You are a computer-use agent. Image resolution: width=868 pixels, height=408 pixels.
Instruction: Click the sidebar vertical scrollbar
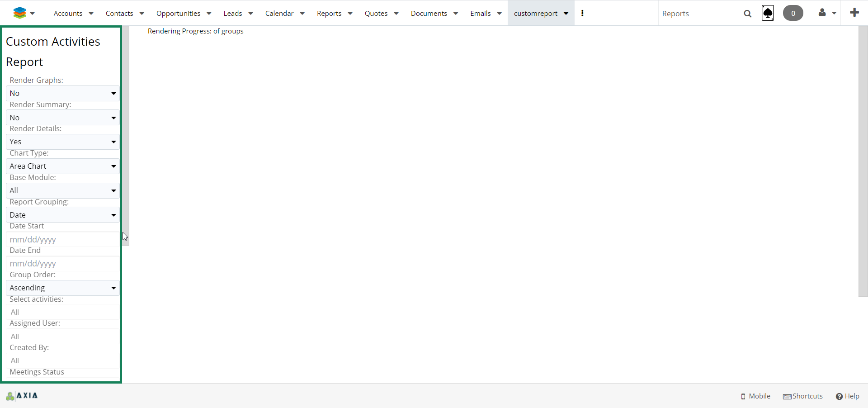pos(126,136)
